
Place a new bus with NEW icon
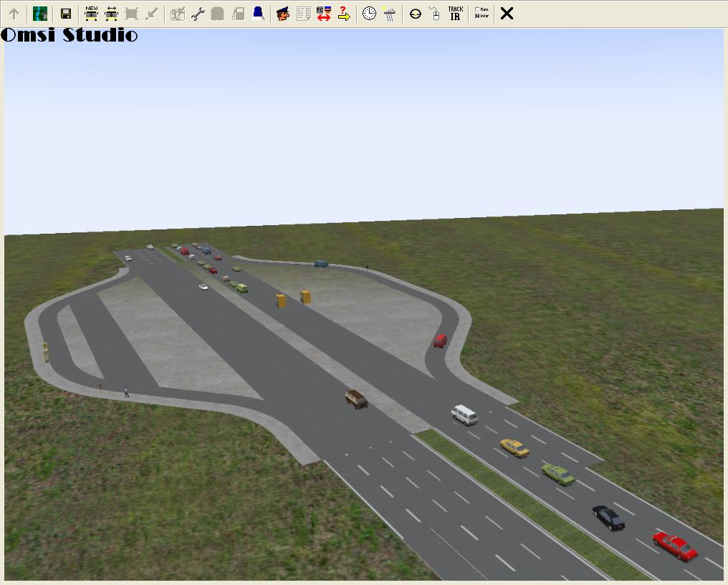[91, 14]
